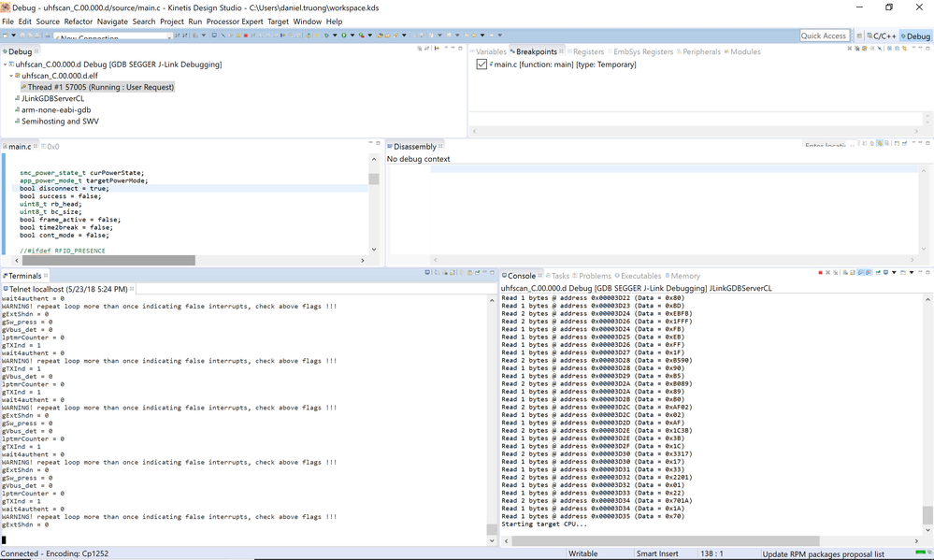Open External Tools dropdown arrow

[x=370, y=36]
